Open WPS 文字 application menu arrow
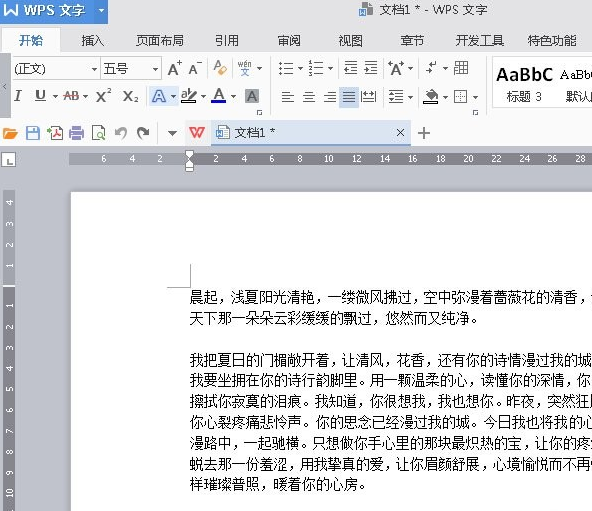 (x=101, y=11)
